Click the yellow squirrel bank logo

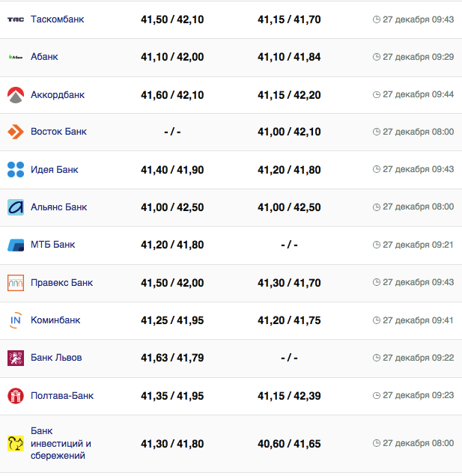[x=16, y=444]
